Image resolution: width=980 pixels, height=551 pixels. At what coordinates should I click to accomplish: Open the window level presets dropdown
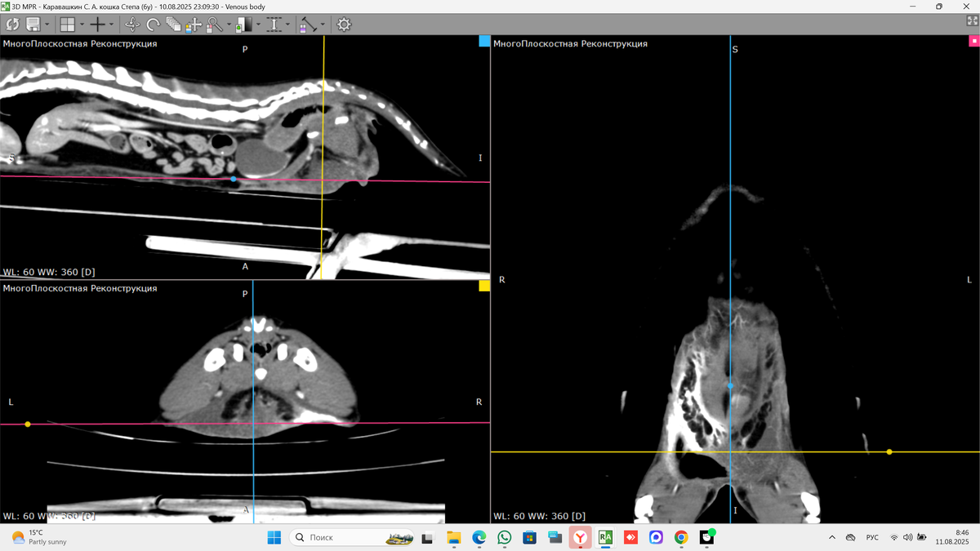click(x=258, y=24)
